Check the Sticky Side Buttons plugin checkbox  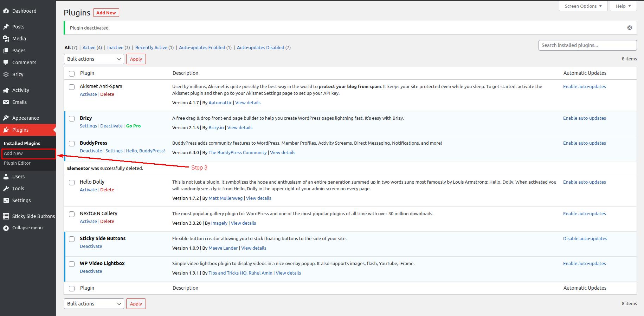point(72,239)
